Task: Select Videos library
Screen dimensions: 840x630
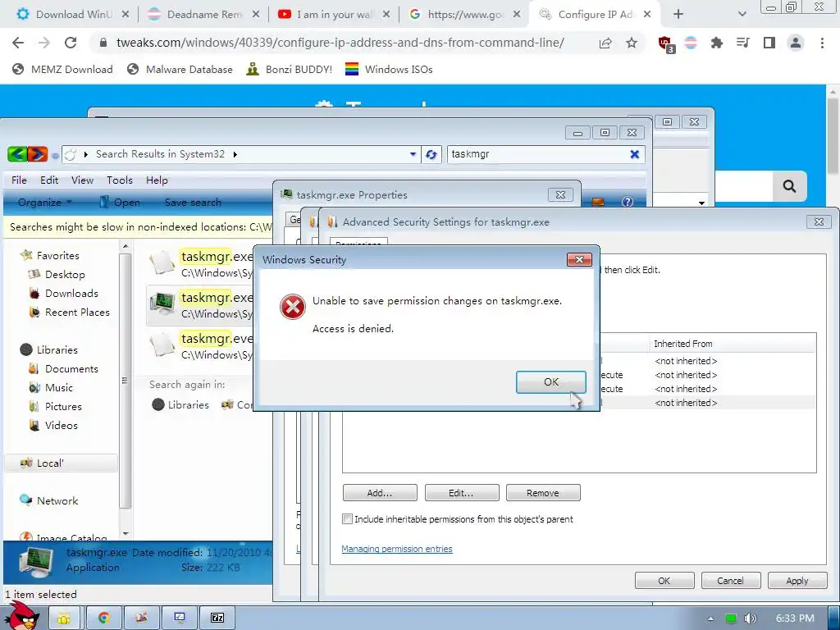Action: (x=61, y=426)
